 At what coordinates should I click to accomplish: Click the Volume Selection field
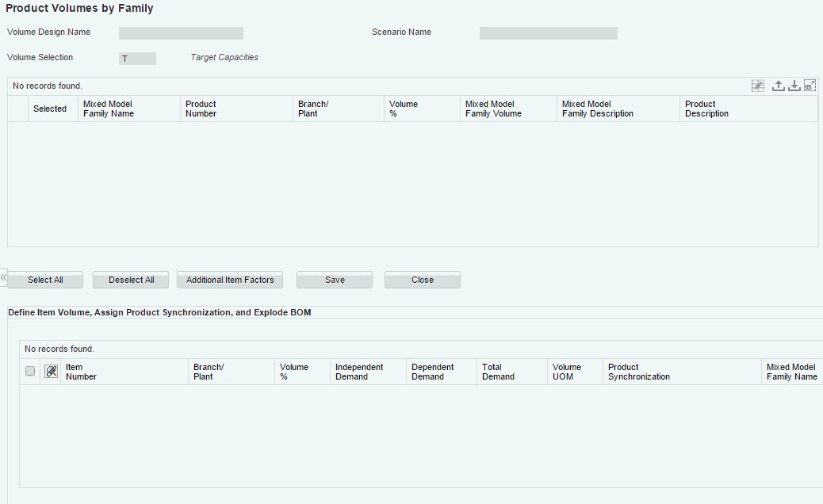[x=137, y=59]
